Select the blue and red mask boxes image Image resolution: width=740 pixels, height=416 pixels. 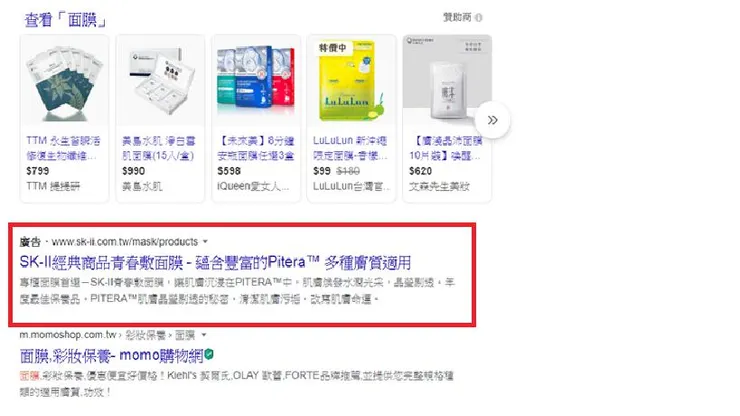(256, 81)
